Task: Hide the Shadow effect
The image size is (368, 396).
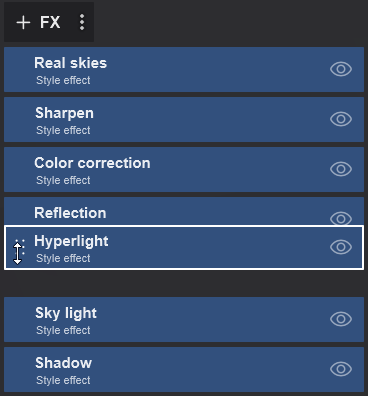Action: coord(341,369)
